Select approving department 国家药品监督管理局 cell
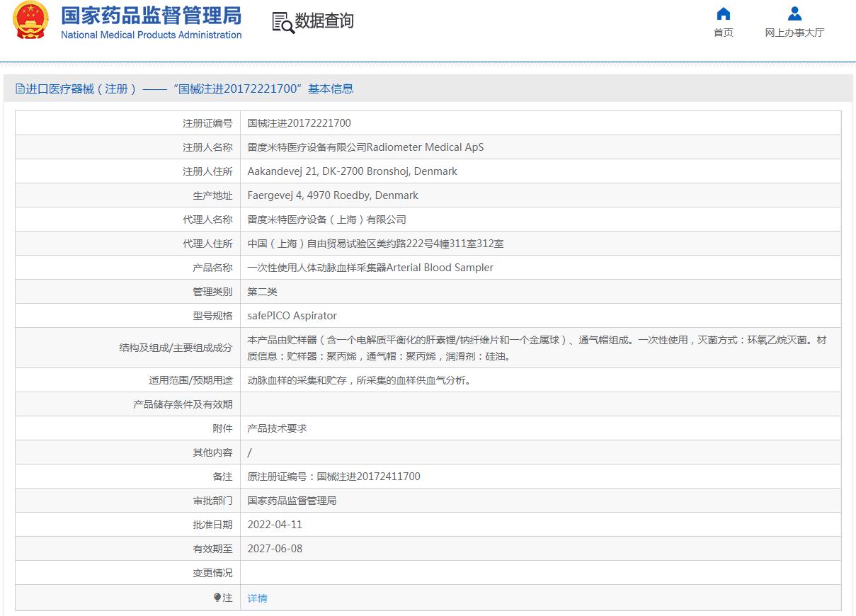 [292, 501]
